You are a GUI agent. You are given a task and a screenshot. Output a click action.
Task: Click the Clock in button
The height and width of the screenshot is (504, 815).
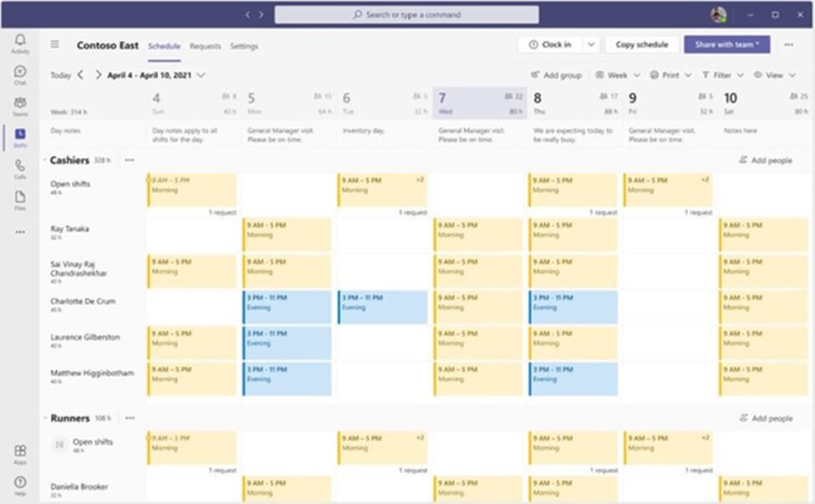tap(550, 44)
